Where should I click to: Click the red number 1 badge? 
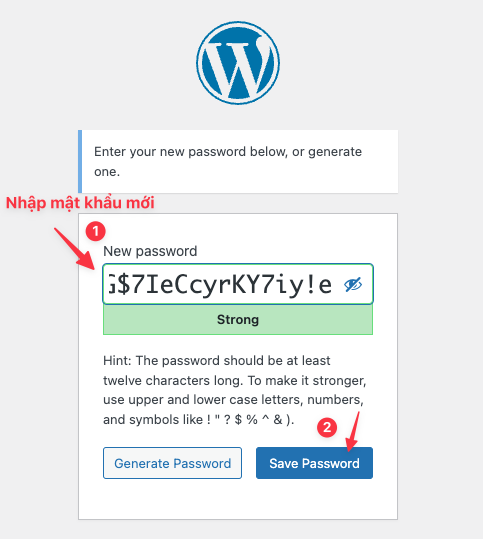coord(96,231)
